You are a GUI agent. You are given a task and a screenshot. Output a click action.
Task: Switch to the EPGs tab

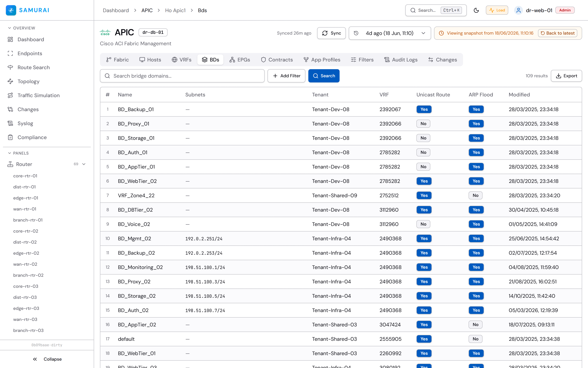click(x=240, y=60)
